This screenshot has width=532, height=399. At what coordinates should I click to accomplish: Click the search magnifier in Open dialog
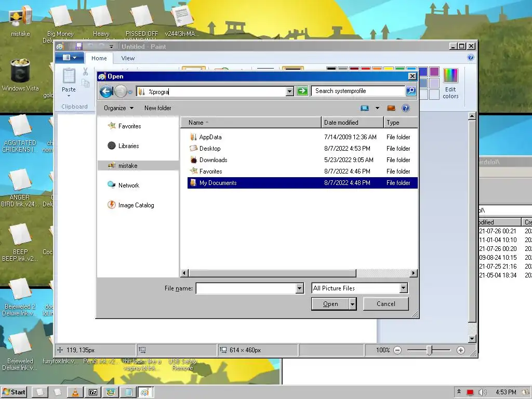pyautogui.click(x=411, y=91)
